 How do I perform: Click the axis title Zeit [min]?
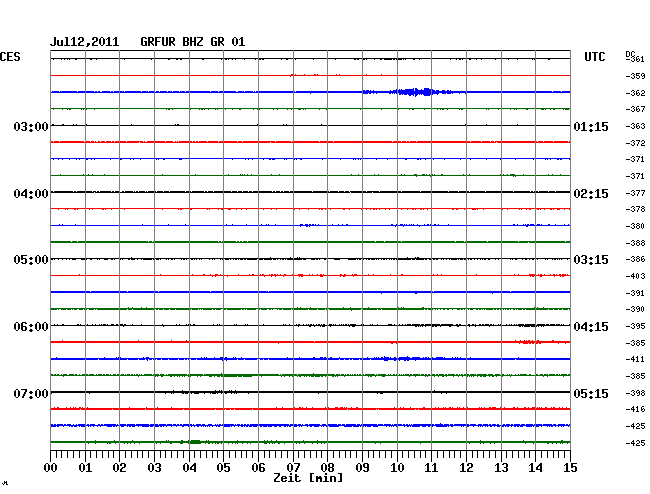pos(308,478)
